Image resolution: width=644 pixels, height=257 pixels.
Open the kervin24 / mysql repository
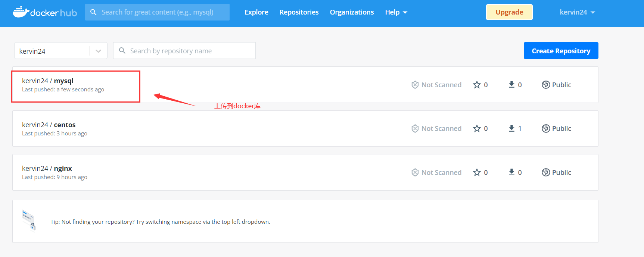click(x=48, y=81)
